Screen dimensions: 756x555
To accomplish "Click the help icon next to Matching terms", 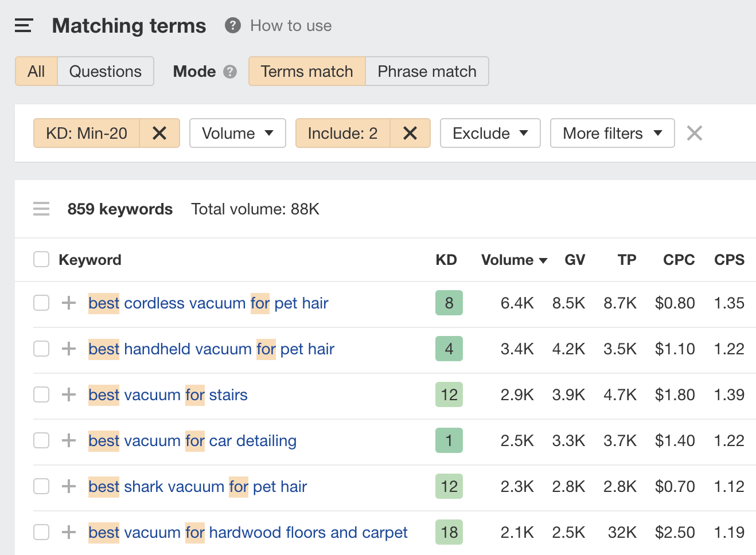I will click(232, 25).
